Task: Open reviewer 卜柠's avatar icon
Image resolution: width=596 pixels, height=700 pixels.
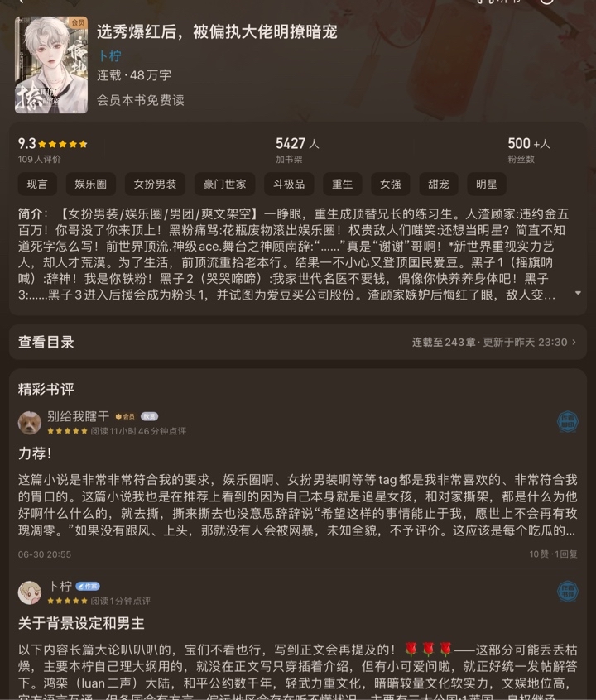Action: tap(30, 592)
